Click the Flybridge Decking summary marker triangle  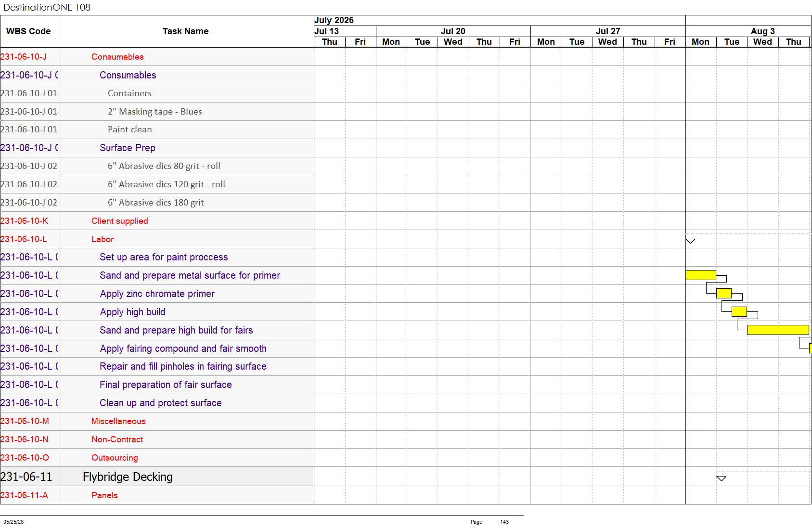721,478
